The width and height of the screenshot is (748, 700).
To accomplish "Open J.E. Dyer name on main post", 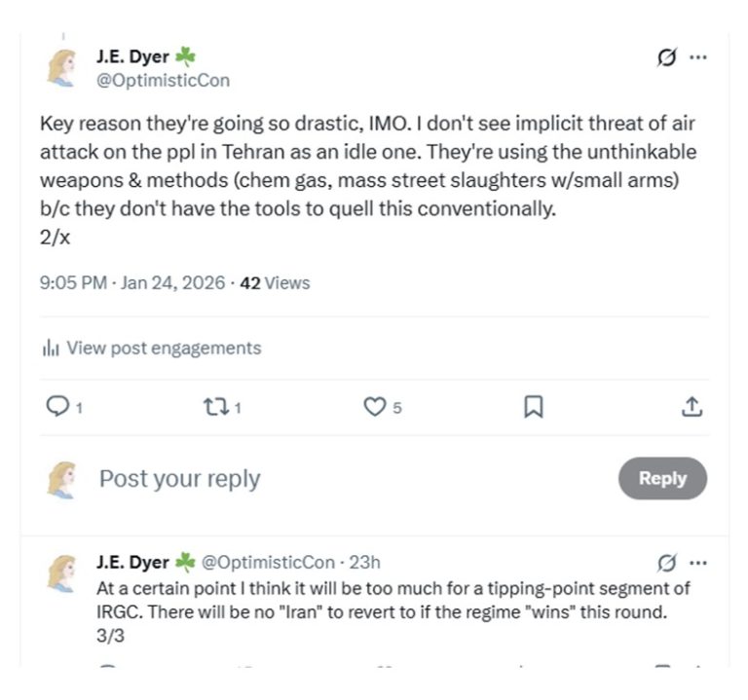I will (x=133, y=58).
